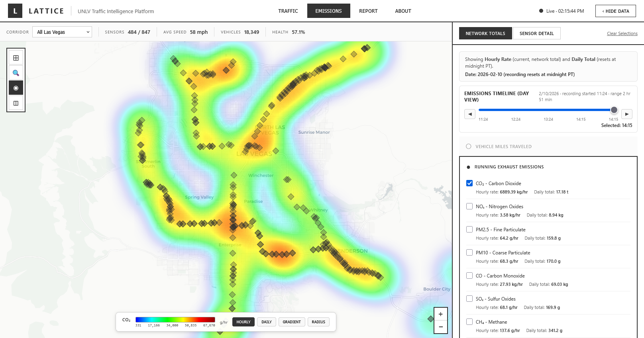Click the 'Selected: 14:15' timeline text
The height and width of the screenshot is (338, 644).
tap(617, 125)
